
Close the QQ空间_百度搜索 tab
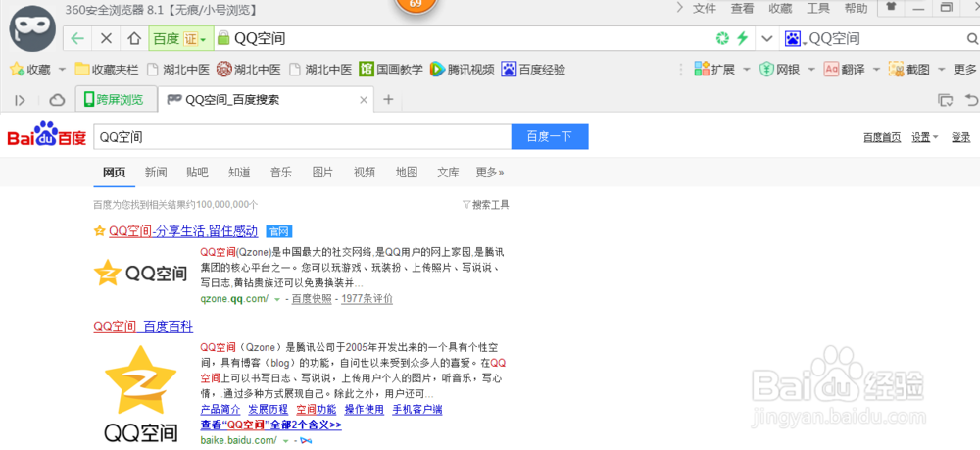(364, 100)
